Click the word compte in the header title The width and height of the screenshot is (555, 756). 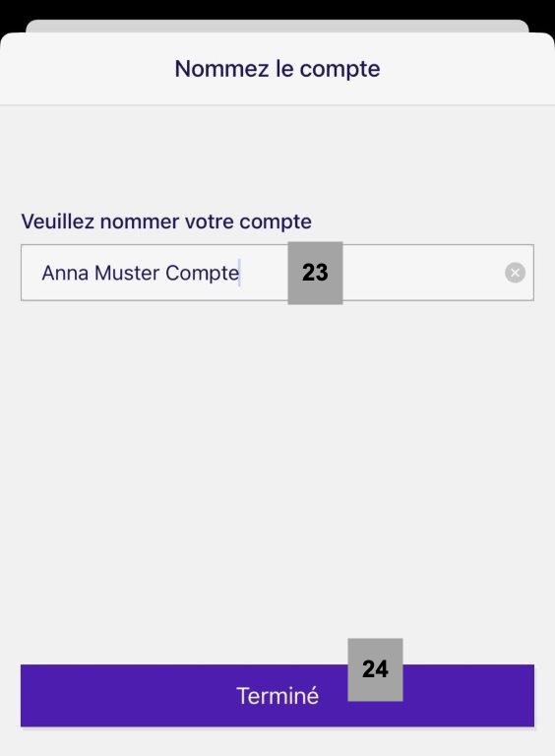(x=340, y=70)
